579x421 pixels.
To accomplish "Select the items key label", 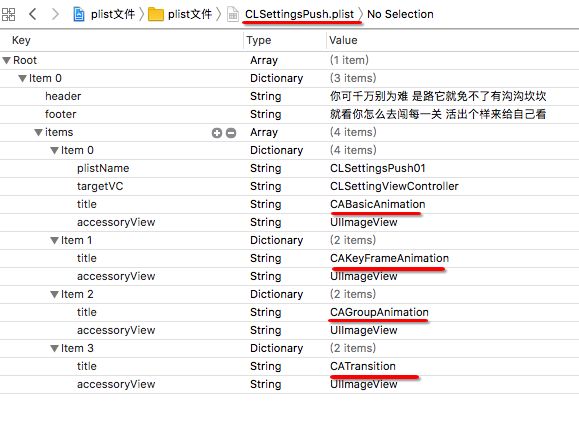I will tap(59, 132).
